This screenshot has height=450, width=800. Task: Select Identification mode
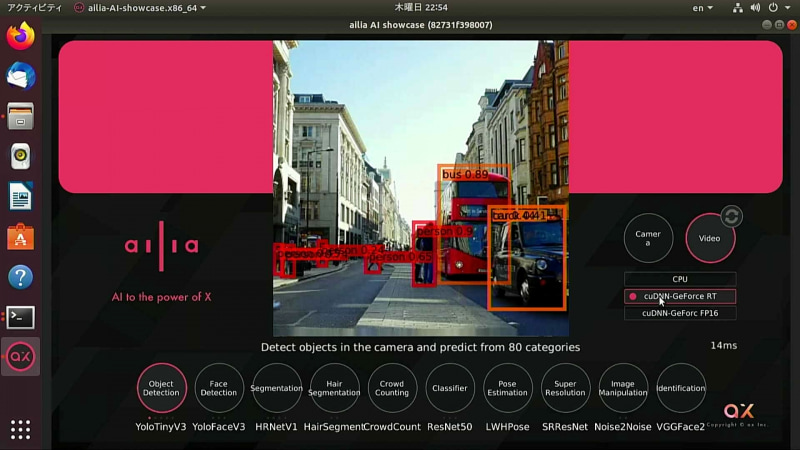[681, 388]
